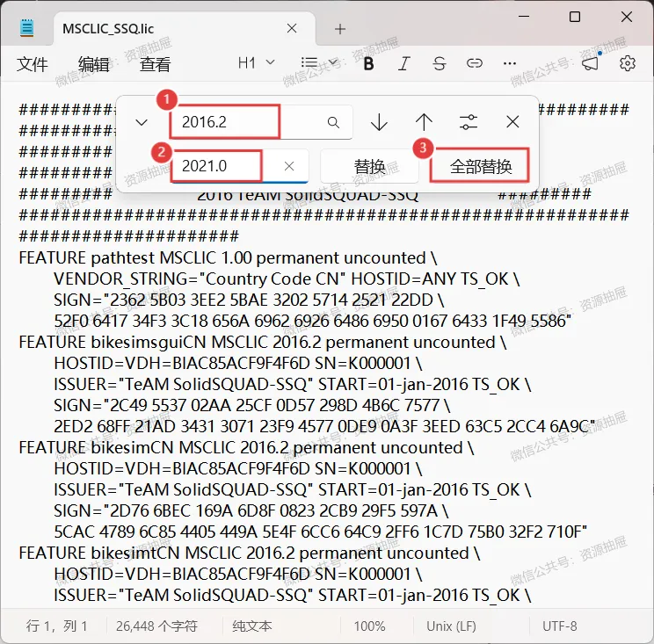This screenshot has width=654, height=644.
Task: Click the 替换 button
Action: point(369,166)
